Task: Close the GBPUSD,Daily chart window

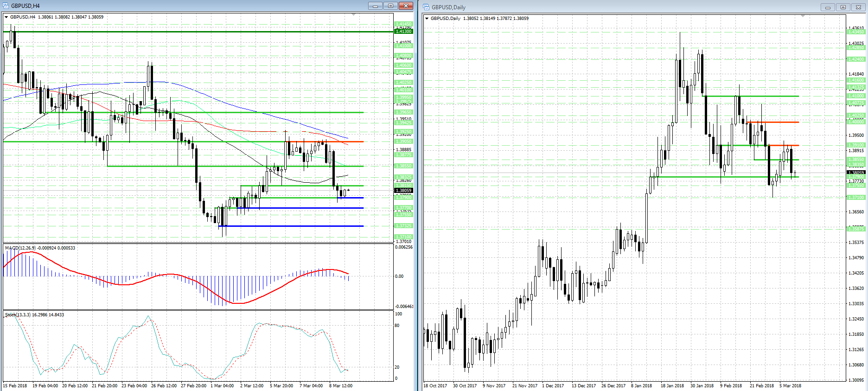Action: coord(858,7)
